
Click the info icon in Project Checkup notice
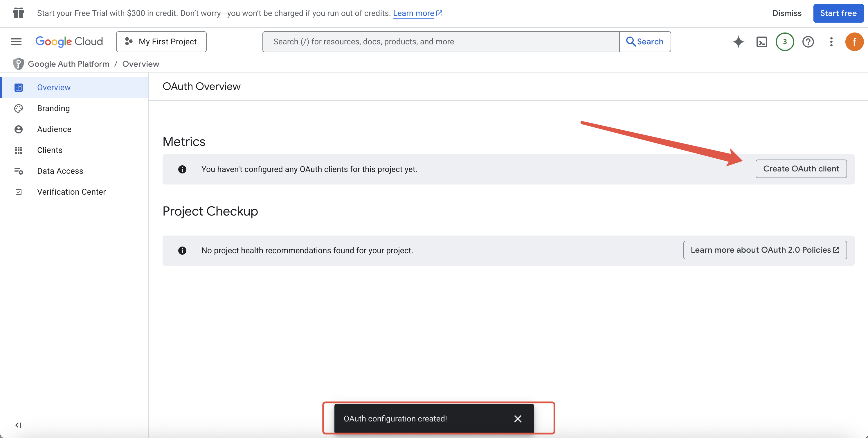pos(182,251)
